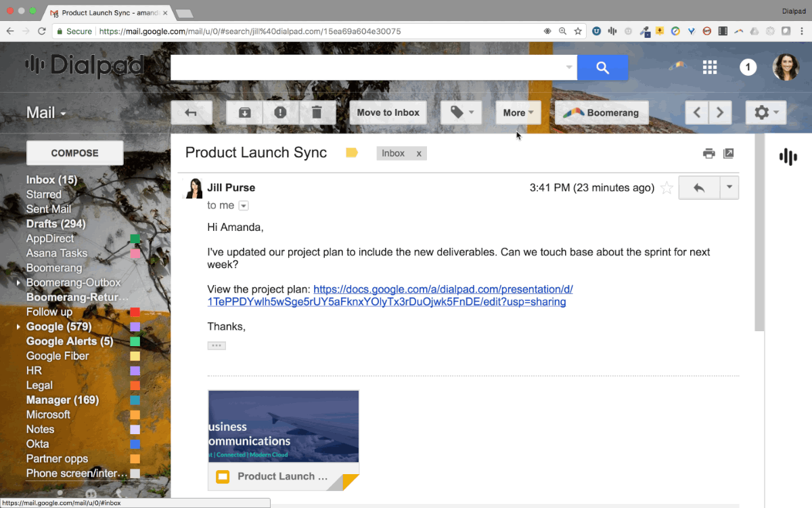Print the email using printer icon

(708, 154)
